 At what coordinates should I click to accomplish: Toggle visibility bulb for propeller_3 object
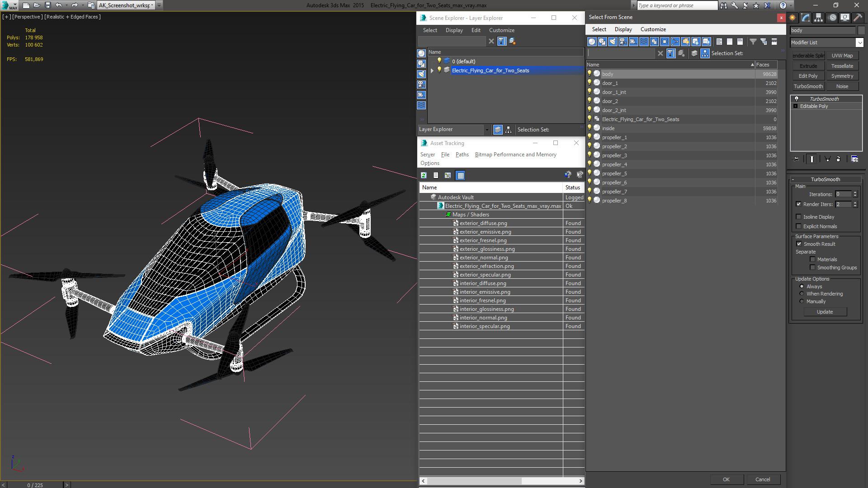[590, 155]
